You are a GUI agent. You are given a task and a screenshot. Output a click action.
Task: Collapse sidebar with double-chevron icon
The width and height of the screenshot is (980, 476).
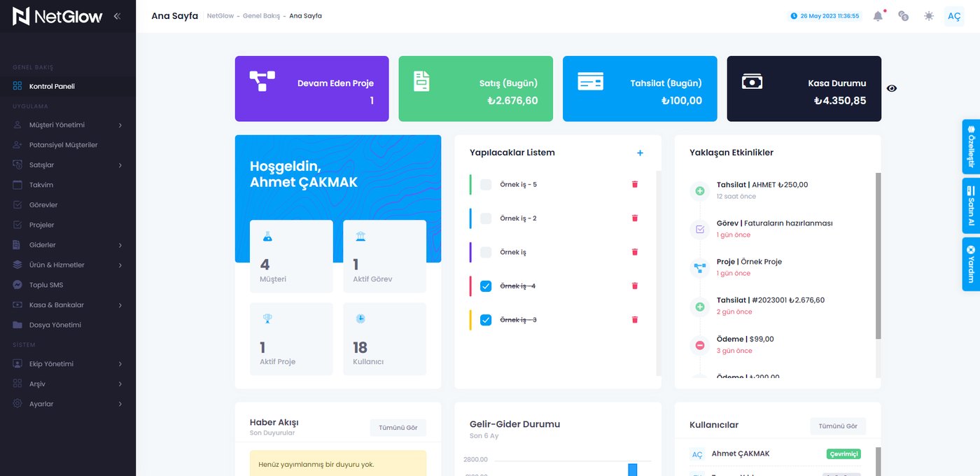pyautogui.click(x=117, y=15)
